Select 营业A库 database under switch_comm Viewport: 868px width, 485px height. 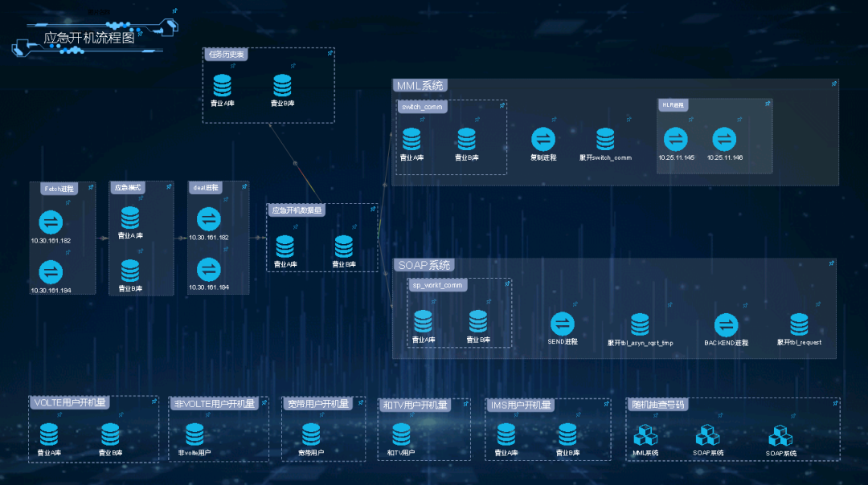(411, 140)
